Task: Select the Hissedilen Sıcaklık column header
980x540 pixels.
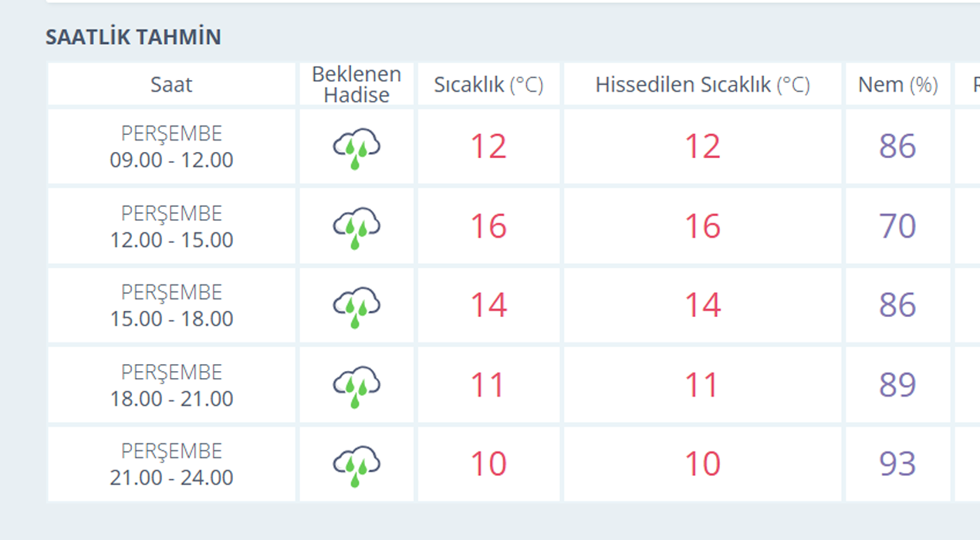Action: (702, 85)
